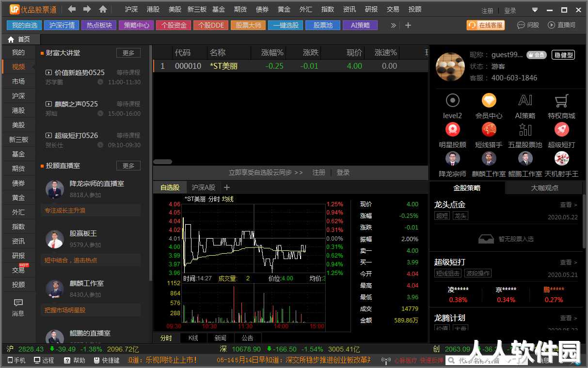Open the AI策略 icon in user panel
Screen dimensions: 588x368
coord(525,100)
